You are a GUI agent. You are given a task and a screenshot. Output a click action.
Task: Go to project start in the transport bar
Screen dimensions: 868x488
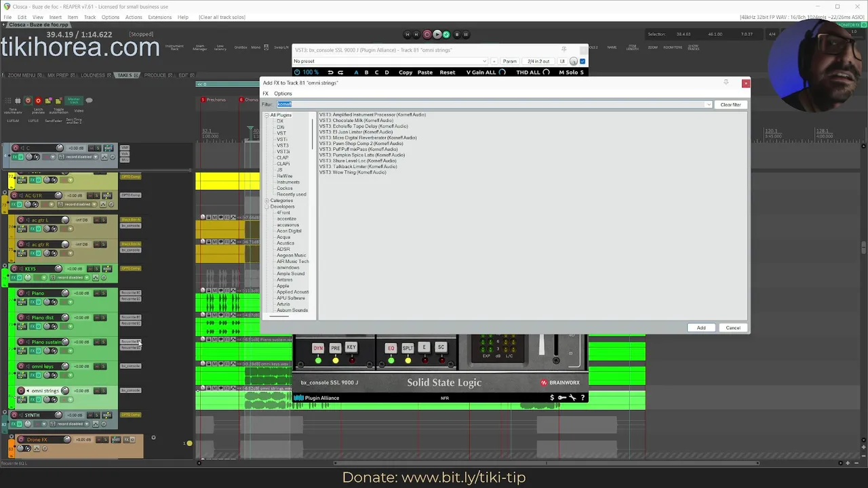pos(408,35)
